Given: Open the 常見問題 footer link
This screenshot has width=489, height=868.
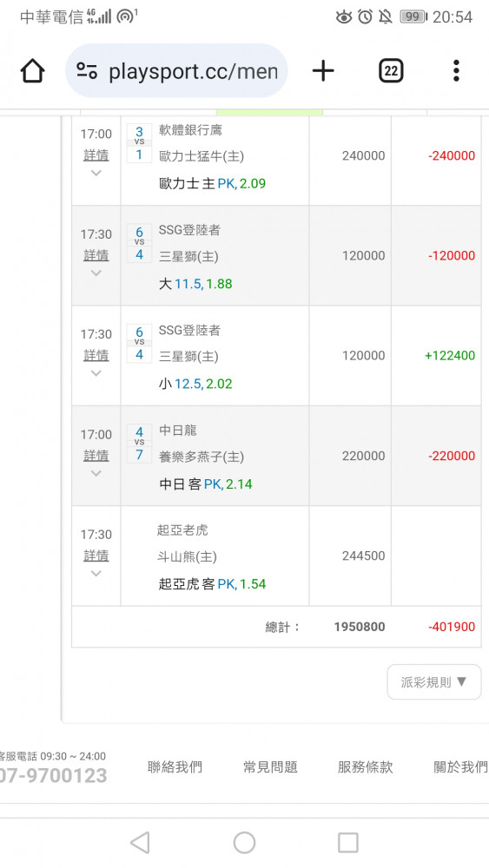Looking at the screenshot, I should 270,766.
